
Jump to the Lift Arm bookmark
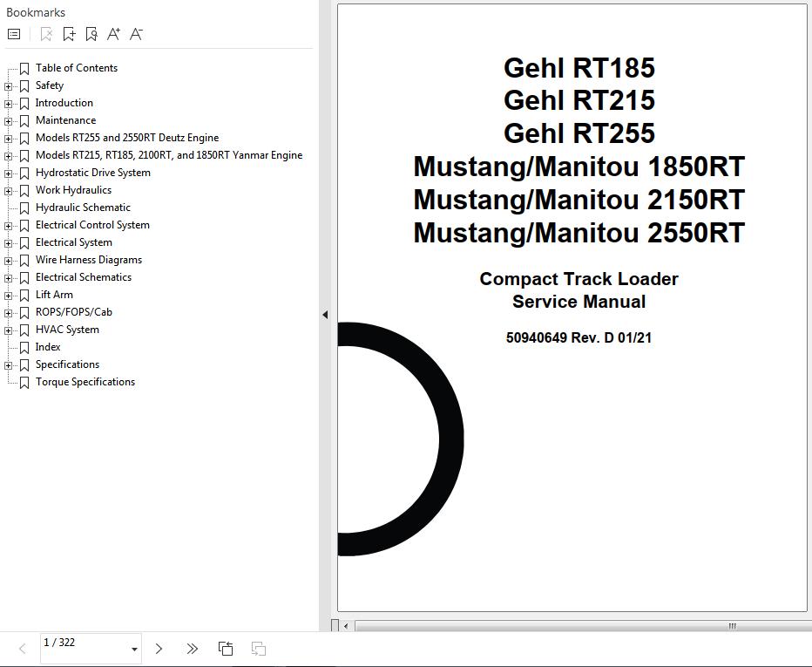coord(54,295)
